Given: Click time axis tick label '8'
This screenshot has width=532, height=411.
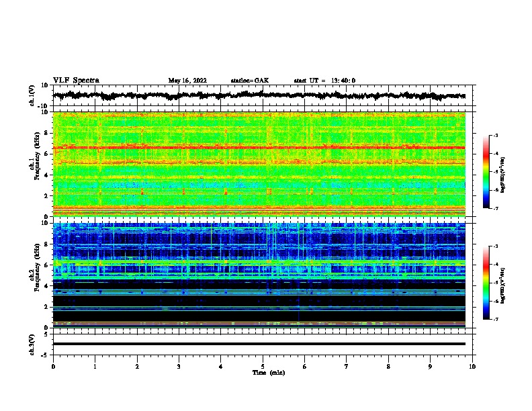Looking at the screenshot, I should 388,367.
